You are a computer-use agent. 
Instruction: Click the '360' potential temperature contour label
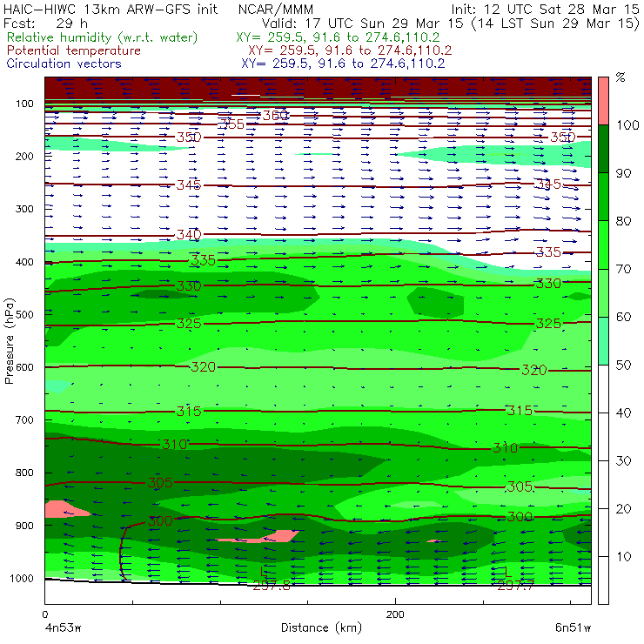coord(275,116)
